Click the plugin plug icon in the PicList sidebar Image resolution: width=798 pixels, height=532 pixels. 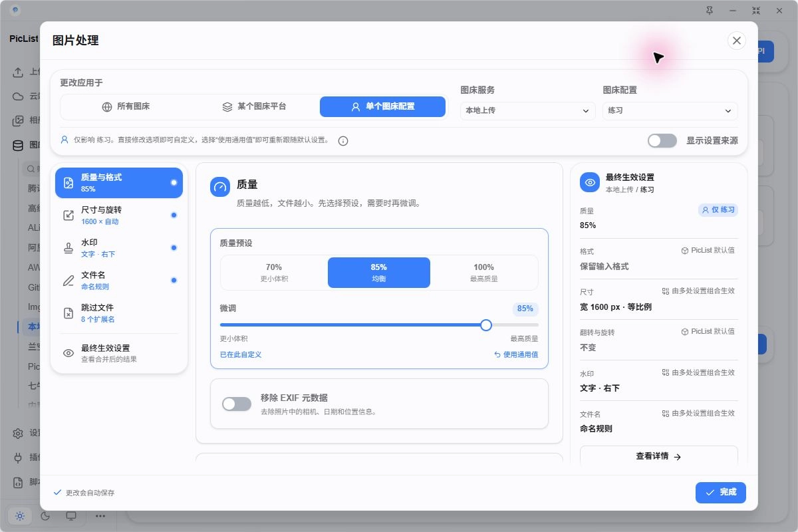click(x=19, y=458)
